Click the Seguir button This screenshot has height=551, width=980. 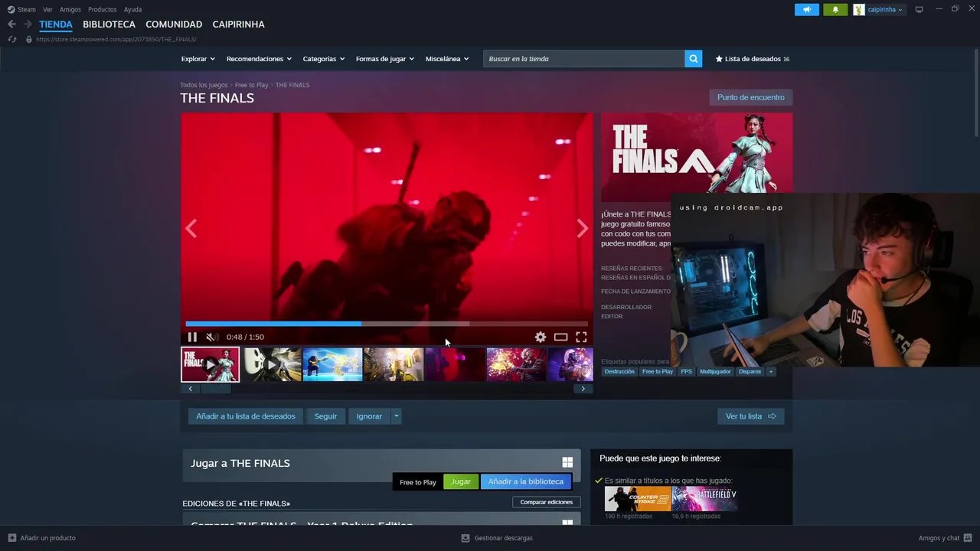pyautogui.click(x=325, y=416)
